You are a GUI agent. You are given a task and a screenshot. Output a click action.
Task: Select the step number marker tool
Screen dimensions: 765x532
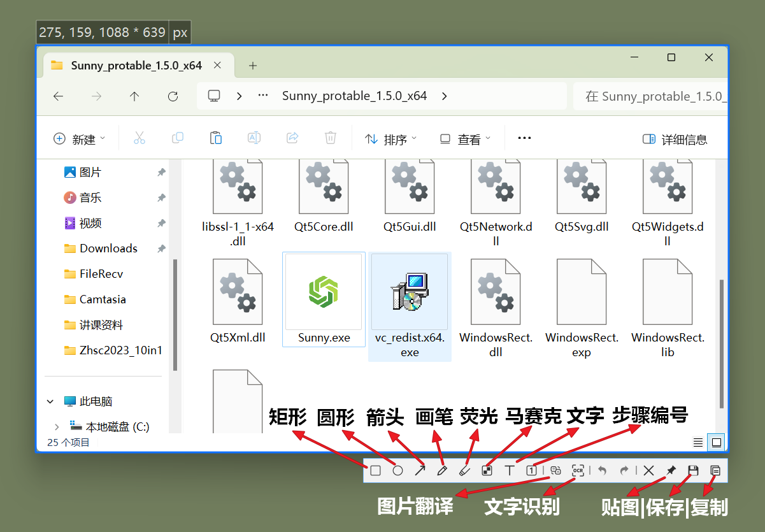coord(532,471)
